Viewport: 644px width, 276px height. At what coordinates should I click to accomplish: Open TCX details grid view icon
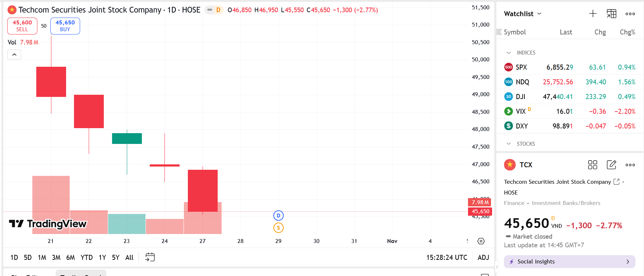click(592, 165)
